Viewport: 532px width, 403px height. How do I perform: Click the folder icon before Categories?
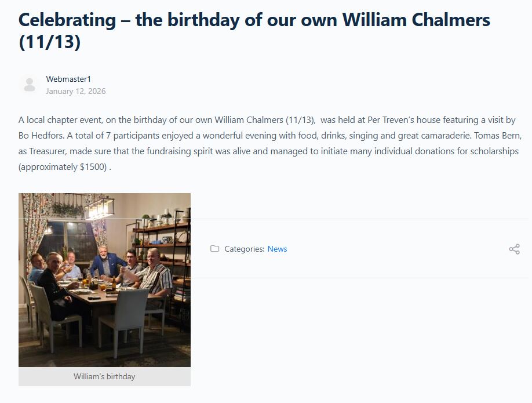[x=214, y=249]
